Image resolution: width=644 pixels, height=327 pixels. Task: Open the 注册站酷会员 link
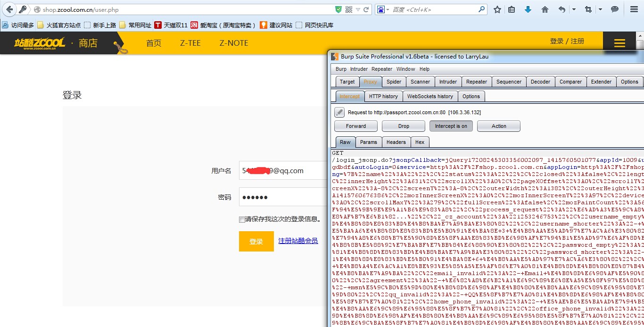pyautogui.click(x=298, y=241)
